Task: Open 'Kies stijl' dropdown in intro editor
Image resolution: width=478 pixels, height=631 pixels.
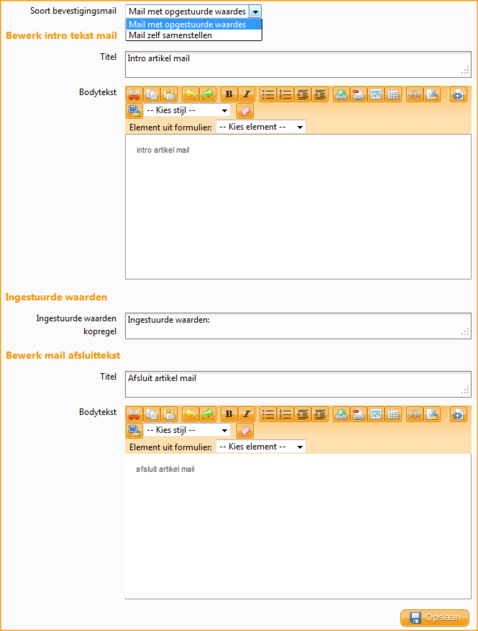Action: (187, 110)
